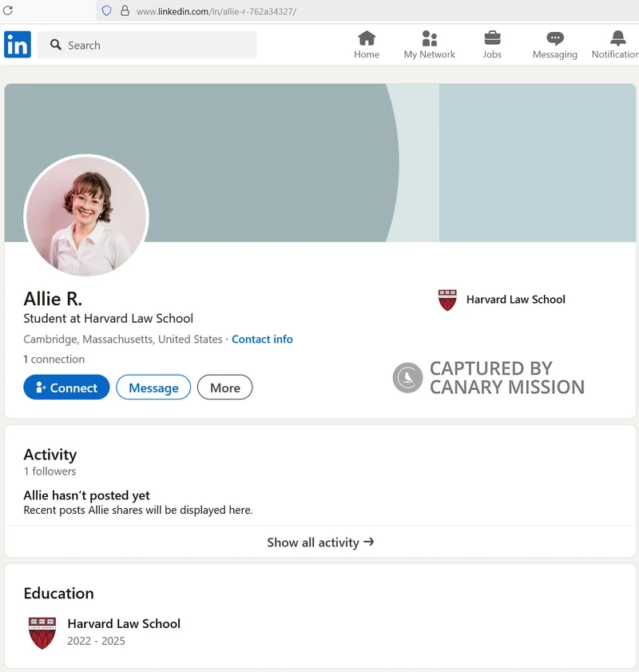Open the browser shield protection icon
Image resolution: width=639 pixels, height=672 pixels.
pos(107,10)
